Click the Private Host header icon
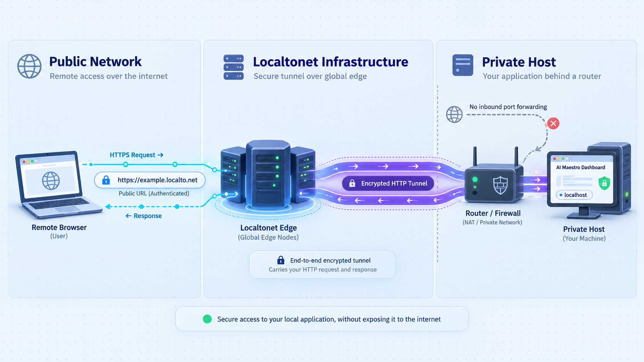Screen dimensions: 644x362 pos(463,65)
